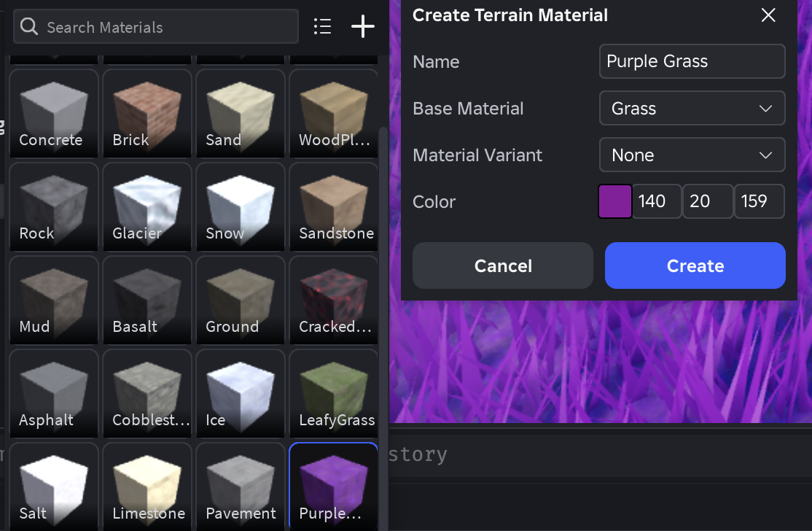This screenshot has height=531, width=812.
Task: Select the Ground material tile
Action: tap(241, 300)
